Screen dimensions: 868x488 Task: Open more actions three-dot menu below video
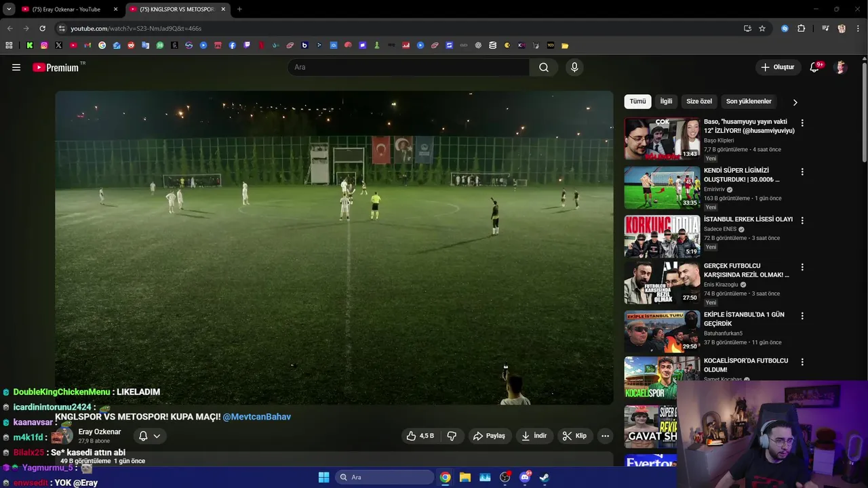[605, 436]
